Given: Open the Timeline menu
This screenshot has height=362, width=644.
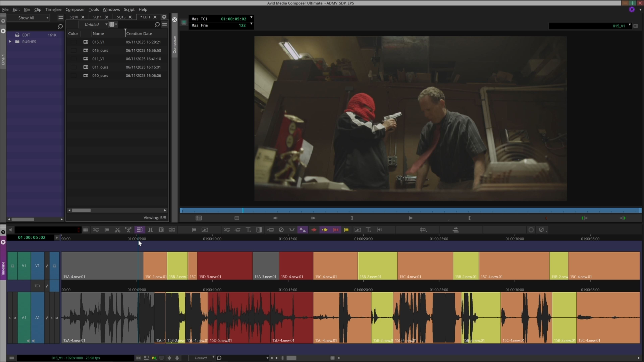Looking at the screenshot, I should 53,10.
